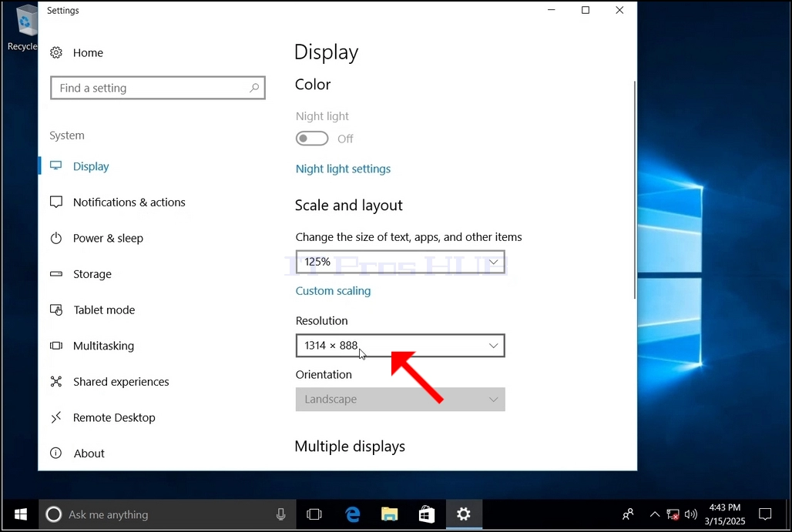Click the Custom scaling link

333,291
